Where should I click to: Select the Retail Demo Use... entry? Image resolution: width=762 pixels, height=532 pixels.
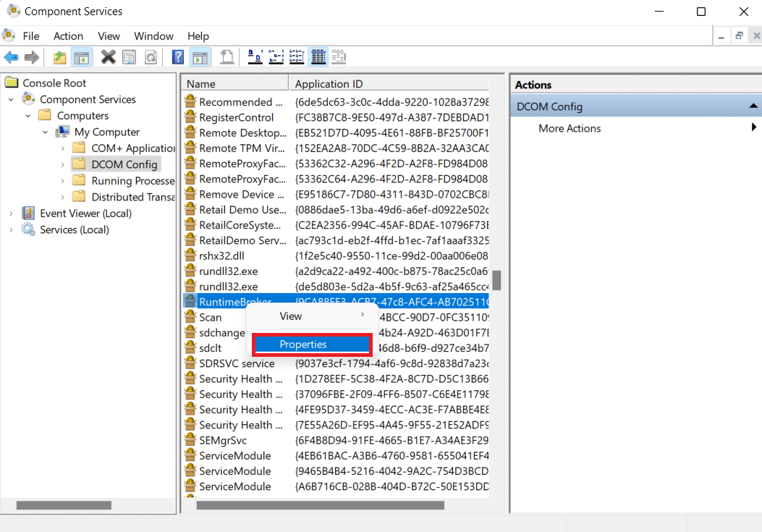pyautogui.click(x=242, y=210)
